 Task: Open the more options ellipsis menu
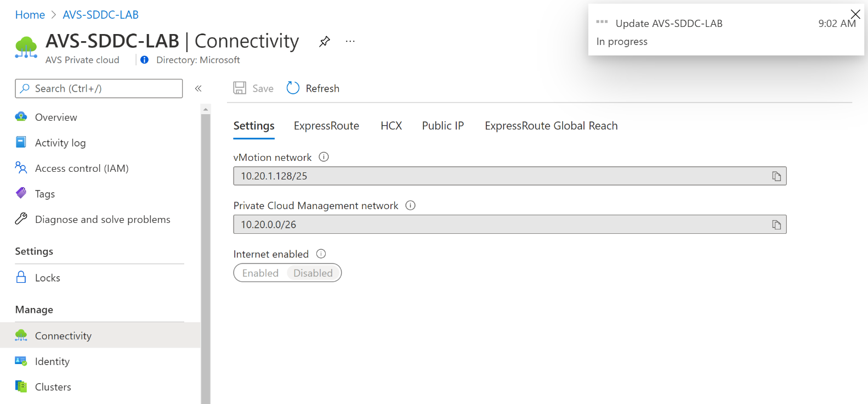point(350,41)
